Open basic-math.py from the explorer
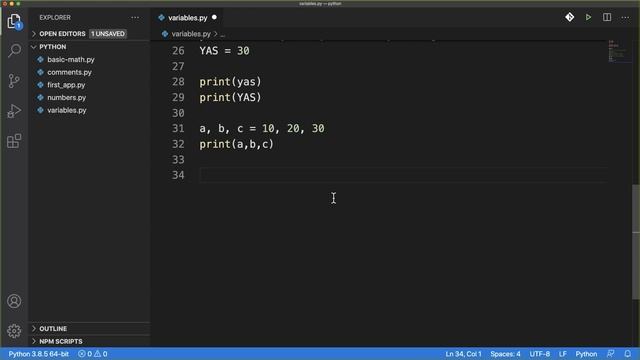This screenshot has height=360, width=640. [x=71, y=60]
